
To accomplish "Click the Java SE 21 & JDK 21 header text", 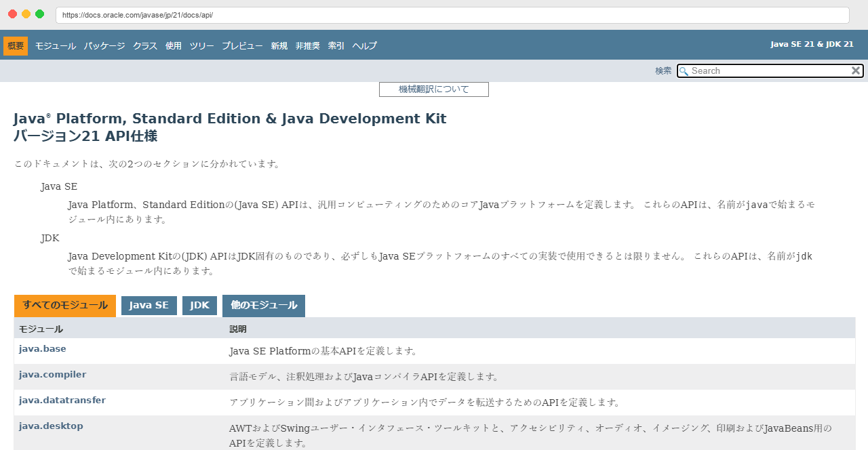I will coord(812,44).
